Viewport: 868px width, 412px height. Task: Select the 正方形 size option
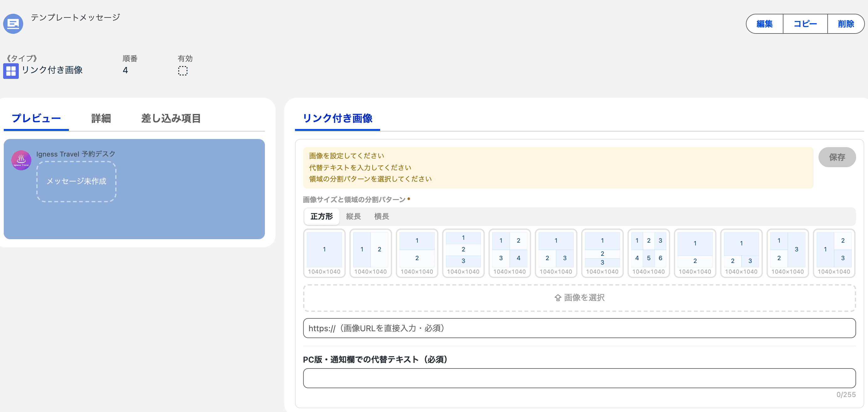pos(322,216)
